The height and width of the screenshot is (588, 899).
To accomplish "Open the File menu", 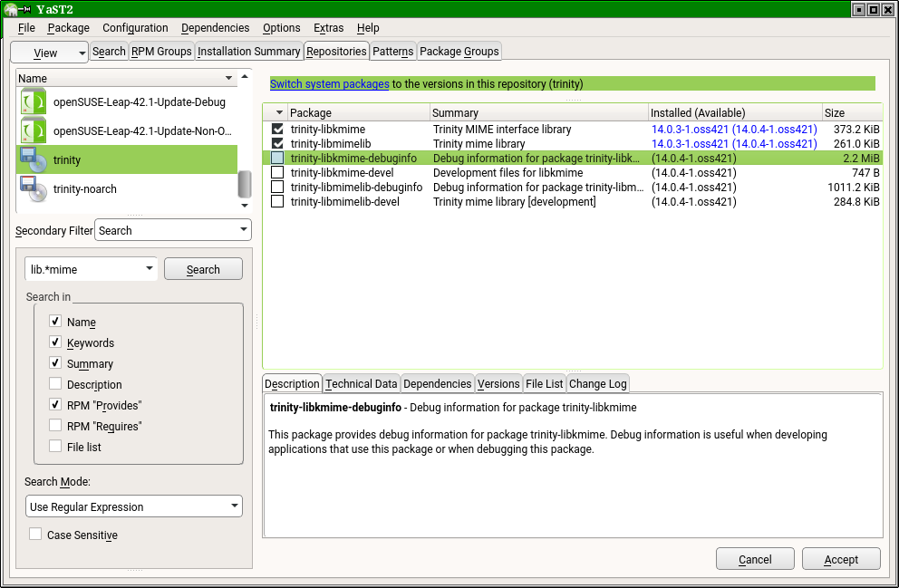I will point(26,27).
